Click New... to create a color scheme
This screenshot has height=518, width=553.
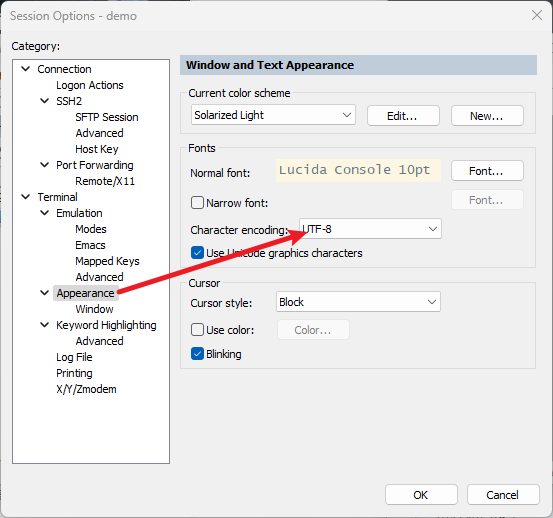click(x=487, y=116)
